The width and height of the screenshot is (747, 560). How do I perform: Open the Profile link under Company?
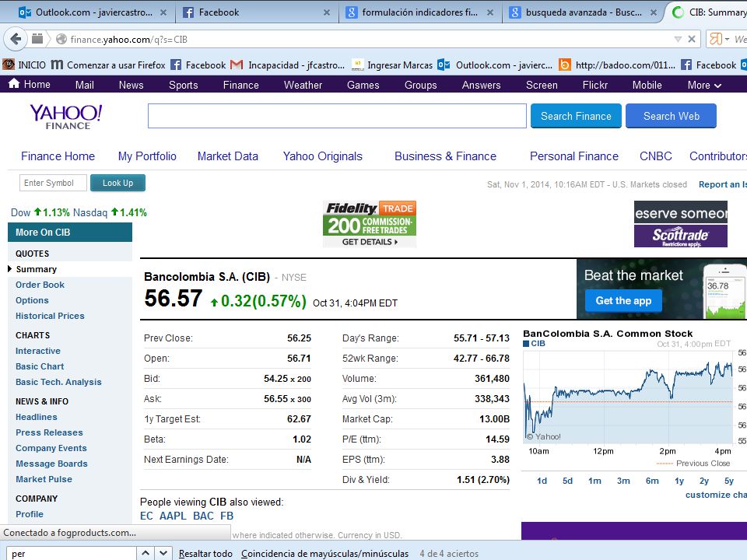point(29,514)
